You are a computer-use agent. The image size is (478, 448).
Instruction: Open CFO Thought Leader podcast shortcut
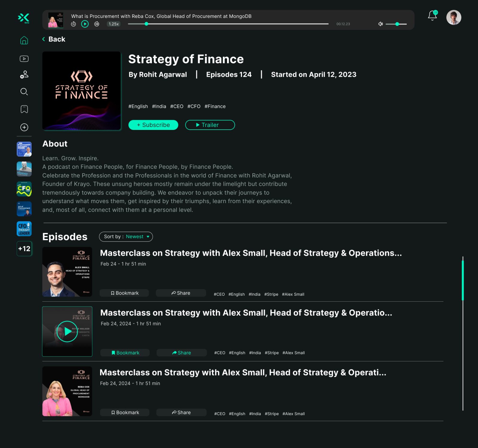[24, 229]
